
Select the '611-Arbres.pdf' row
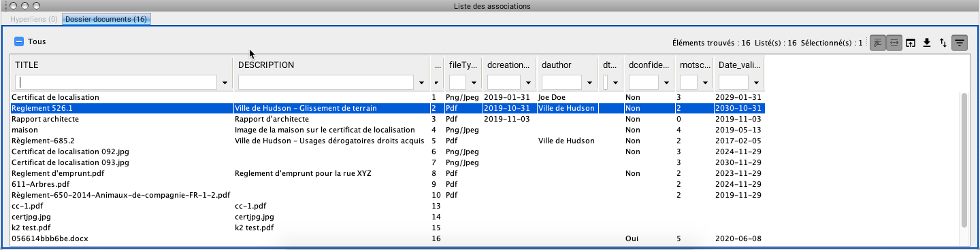coord(387,184)
